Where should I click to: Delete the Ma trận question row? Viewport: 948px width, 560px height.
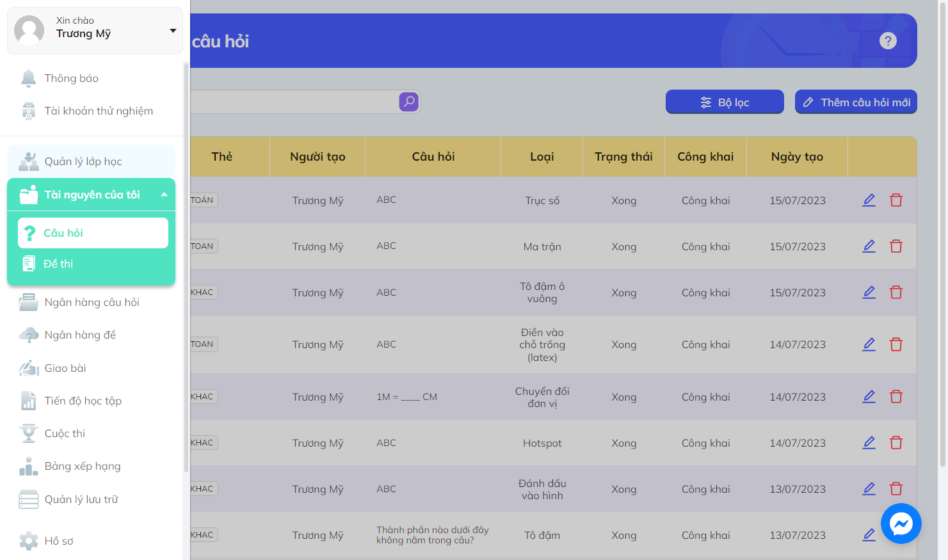[896, 246]
